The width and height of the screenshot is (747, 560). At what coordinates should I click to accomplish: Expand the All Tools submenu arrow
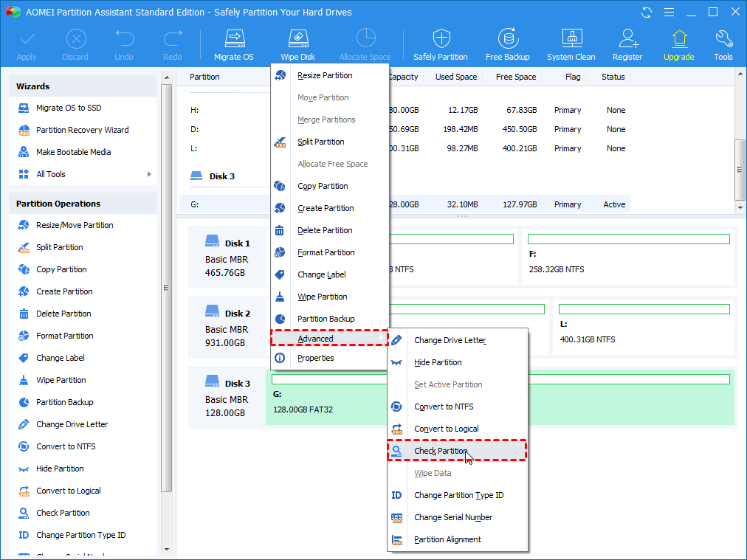(x=149, y=174)
